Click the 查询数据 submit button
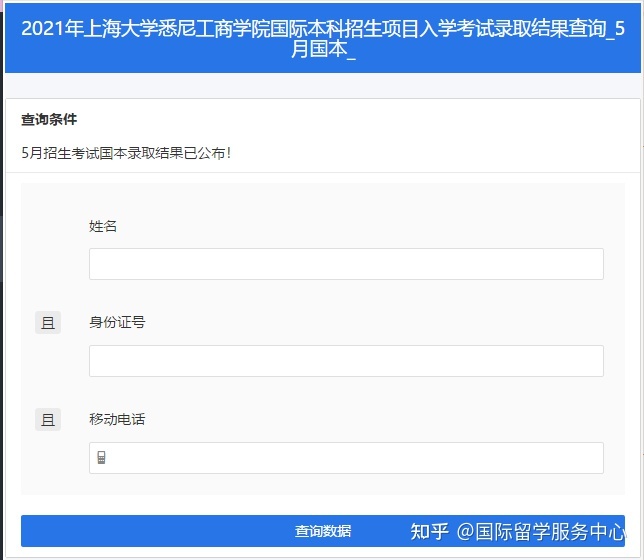644x560 pixels. click(323, 531)
